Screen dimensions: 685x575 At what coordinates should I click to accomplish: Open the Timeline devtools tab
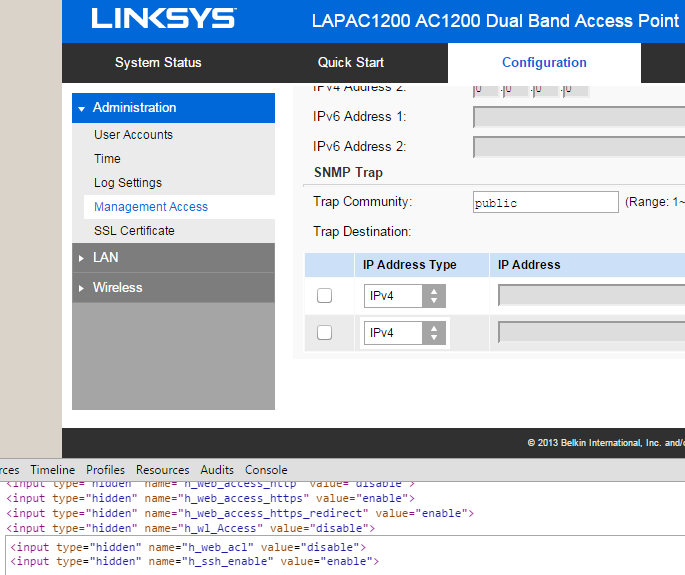click(52, 470)
